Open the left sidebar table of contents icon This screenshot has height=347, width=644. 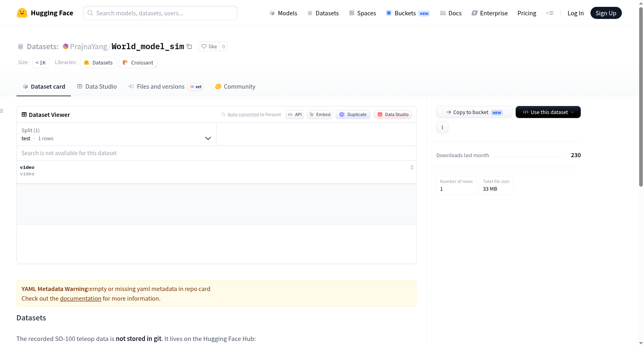2,111
